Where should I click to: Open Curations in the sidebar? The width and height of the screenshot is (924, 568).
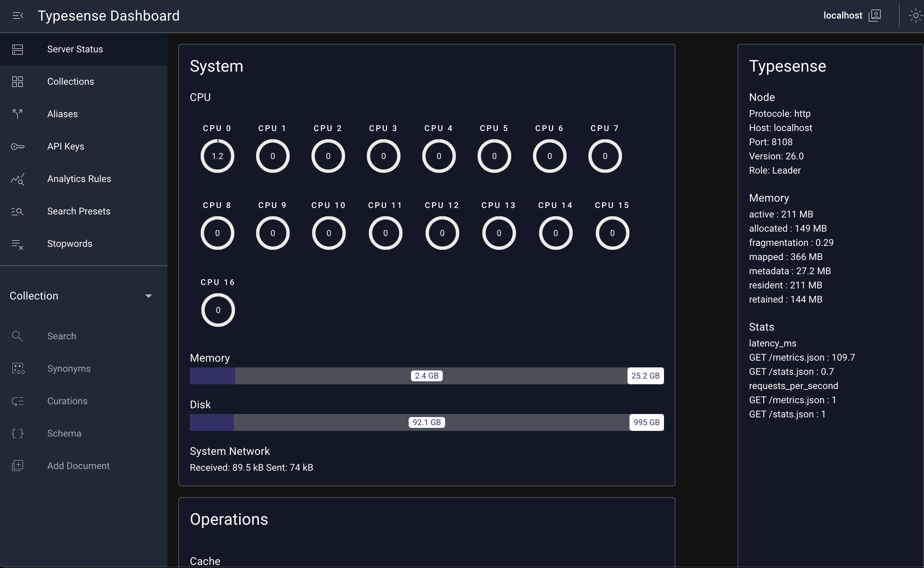pyautogui.click(x=83, y=401)
